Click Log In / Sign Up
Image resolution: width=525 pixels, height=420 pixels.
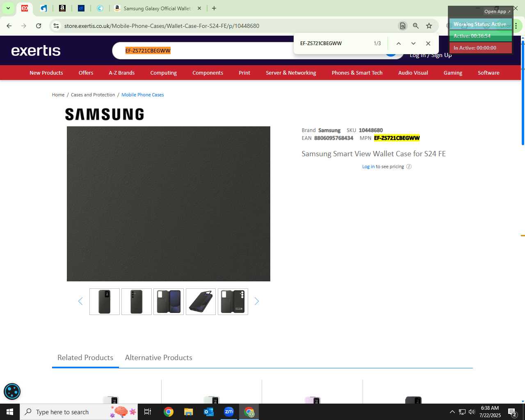point(431,55)
